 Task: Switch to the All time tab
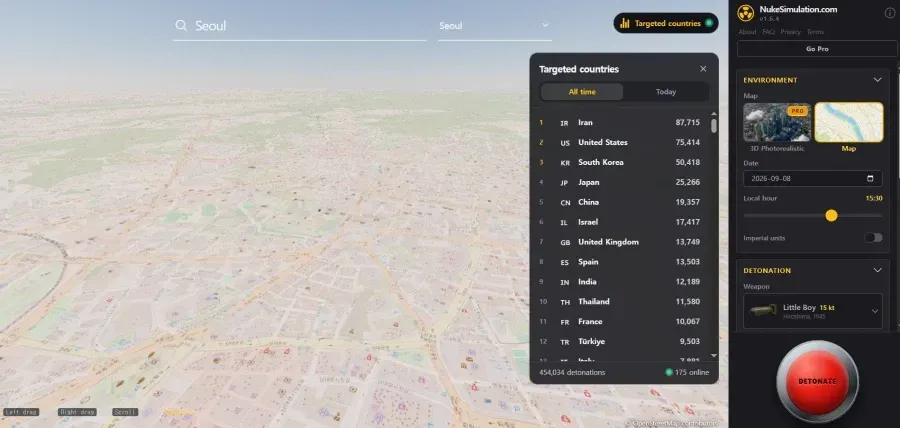582,92
